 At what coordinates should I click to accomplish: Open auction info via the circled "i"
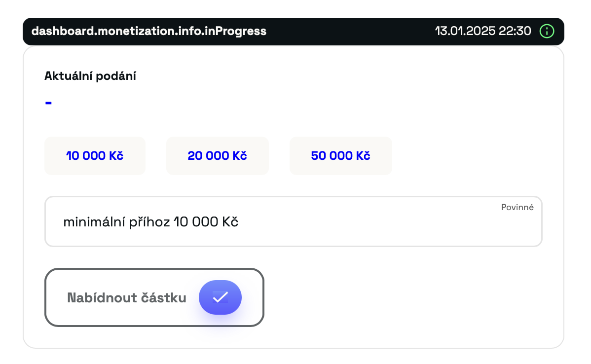[x=547, y=32]
